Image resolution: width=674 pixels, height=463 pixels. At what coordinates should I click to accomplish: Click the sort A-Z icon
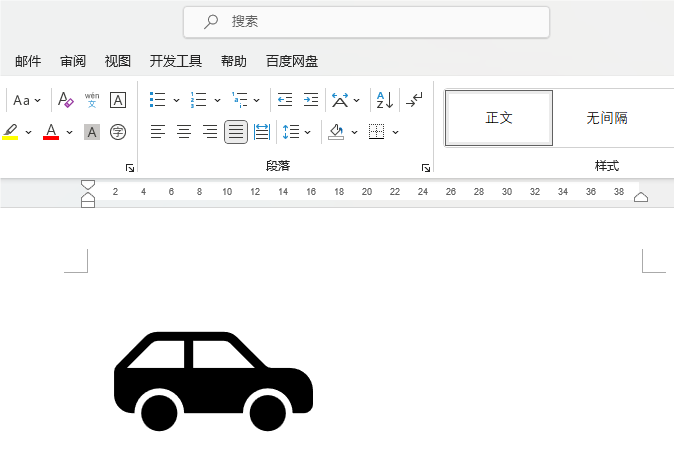(x=384, y=100)
